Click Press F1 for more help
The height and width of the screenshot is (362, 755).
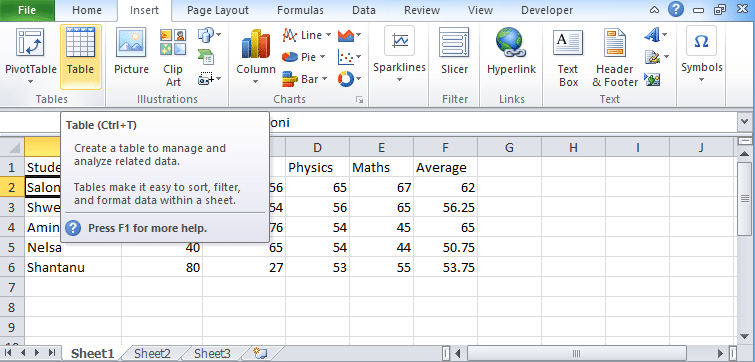click(147, 228)
